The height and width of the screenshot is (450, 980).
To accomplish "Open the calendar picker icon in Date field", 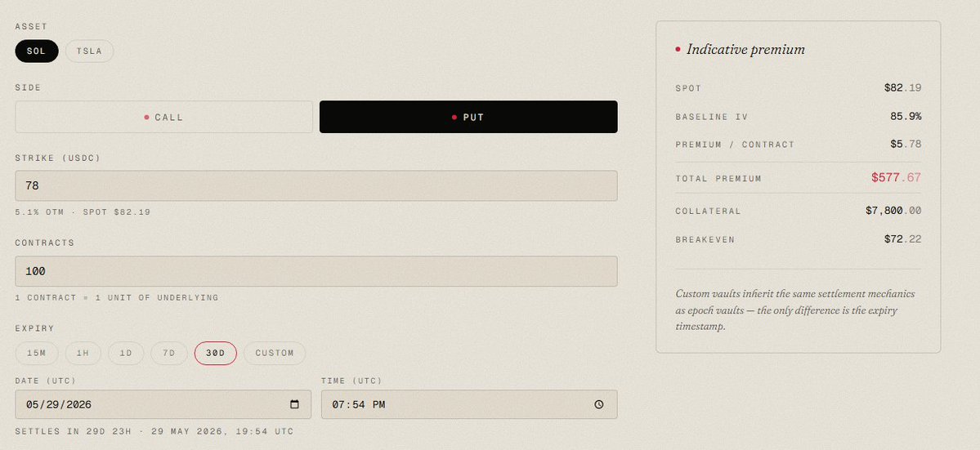I will 294,404.
